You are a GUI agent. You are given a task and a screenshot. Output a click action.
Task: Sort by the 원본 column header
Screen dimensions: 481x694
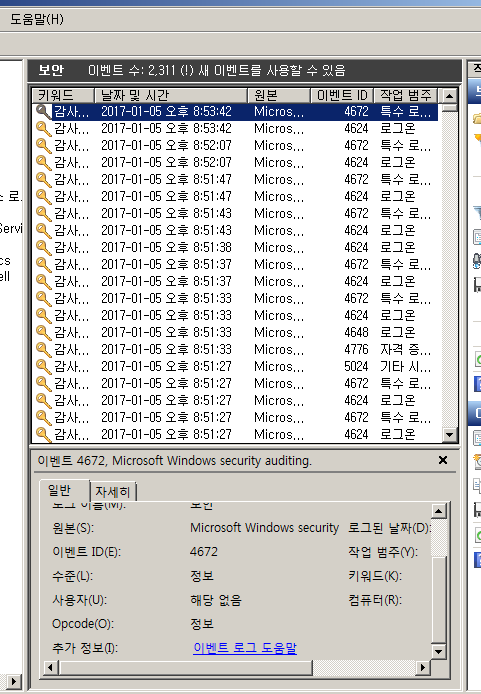[x=278, y=95]
